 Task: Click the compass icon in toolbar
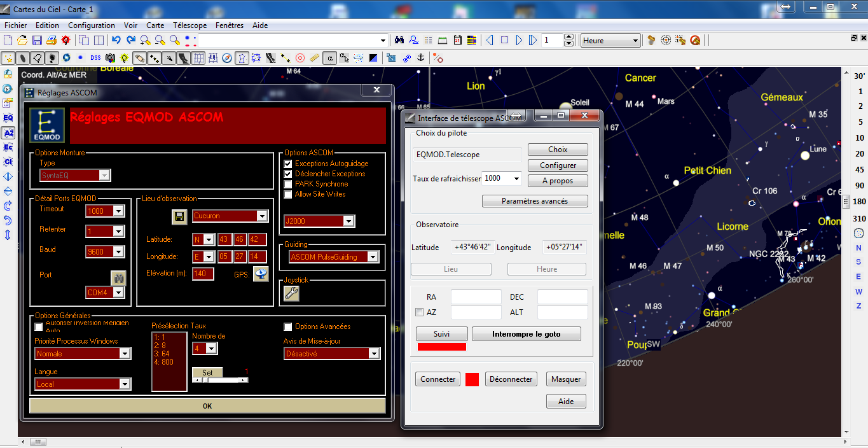tap(227, 58)
